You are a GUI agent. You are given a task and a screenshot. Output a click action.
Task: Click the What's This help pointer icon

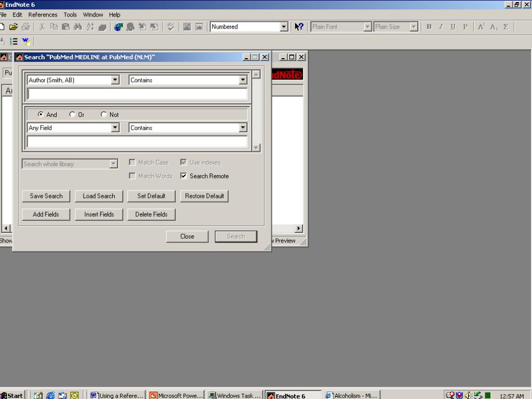[x=299, y=27]
